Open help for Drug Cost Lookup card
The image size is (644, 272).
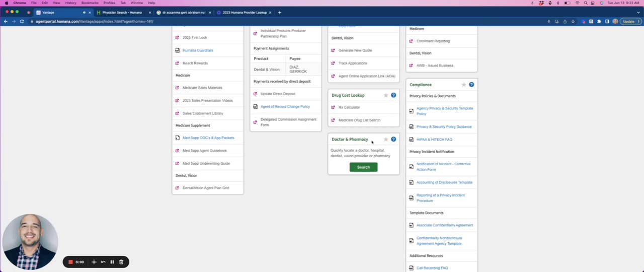pos(393,95)
